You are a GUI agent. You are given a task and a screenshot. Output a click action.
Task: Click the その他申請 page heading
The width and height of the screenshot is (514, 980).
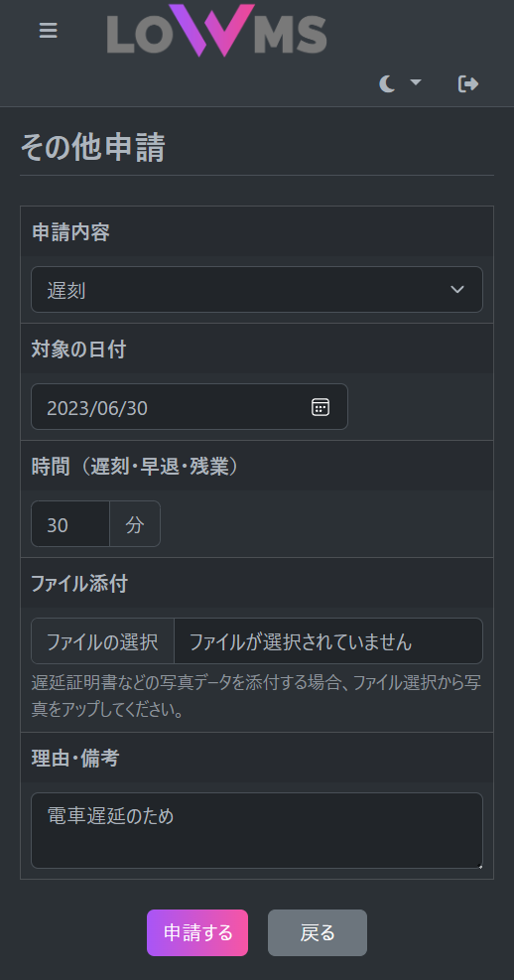tap(92, 148)
